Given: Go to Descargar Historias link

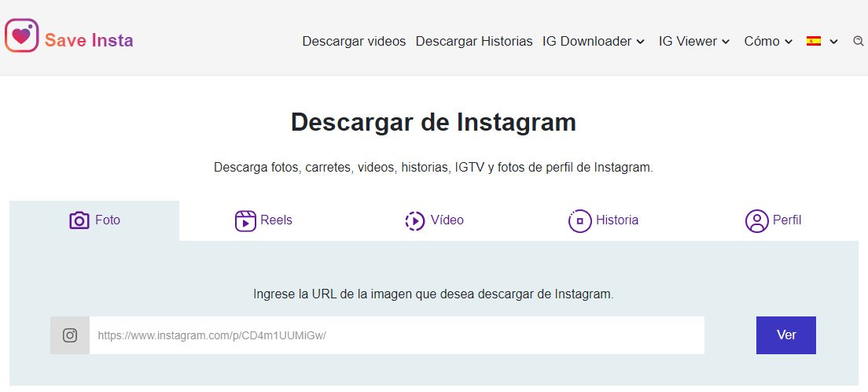Looking at the screenshot, I should point(474,41).
